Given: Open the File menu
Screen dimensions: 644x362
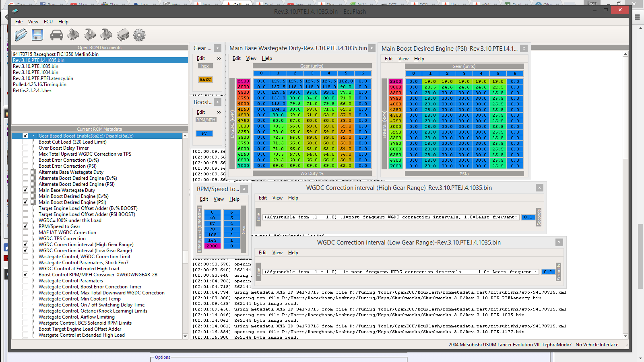Looking at the screenshot, I should [19, 22].
